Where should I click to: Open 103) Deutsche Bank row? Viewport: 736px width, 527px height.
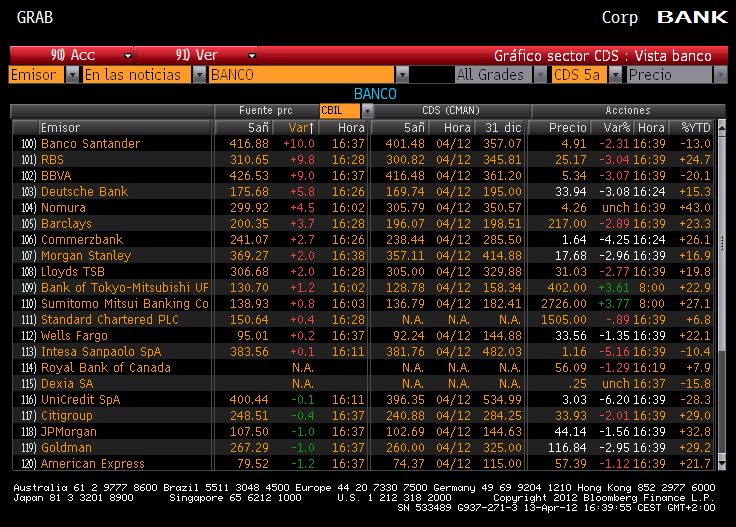pyautogui.click(x=362, y=191)
